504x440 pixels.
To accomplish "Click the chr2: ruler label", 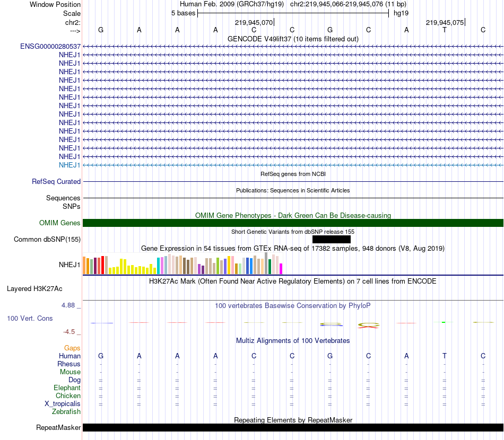I will tap(73, 22).
